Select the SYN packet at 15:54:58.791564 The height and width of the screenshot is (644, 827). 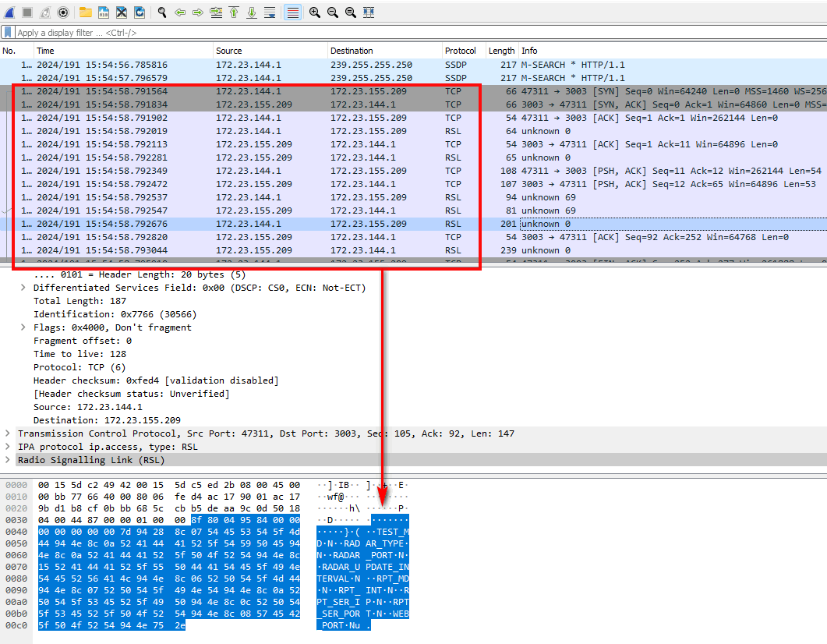pyautogui.click(x=413, y=91)
